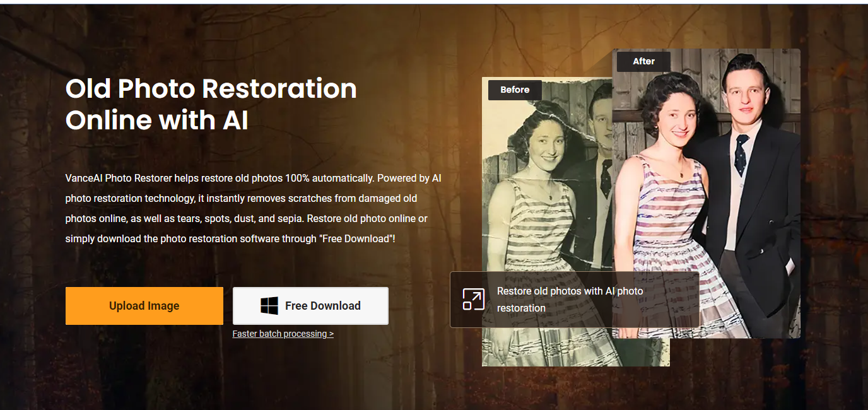Select the After label tag
This screenshot has height=410, width=868.
(x=643, y=61)
